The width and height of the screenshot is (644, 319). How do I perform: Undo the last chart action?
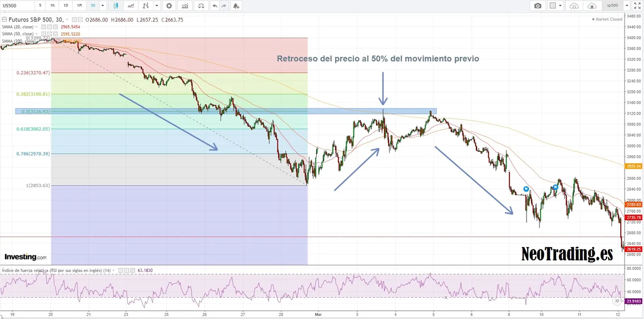pyautogui.click(x=215, y=6)
